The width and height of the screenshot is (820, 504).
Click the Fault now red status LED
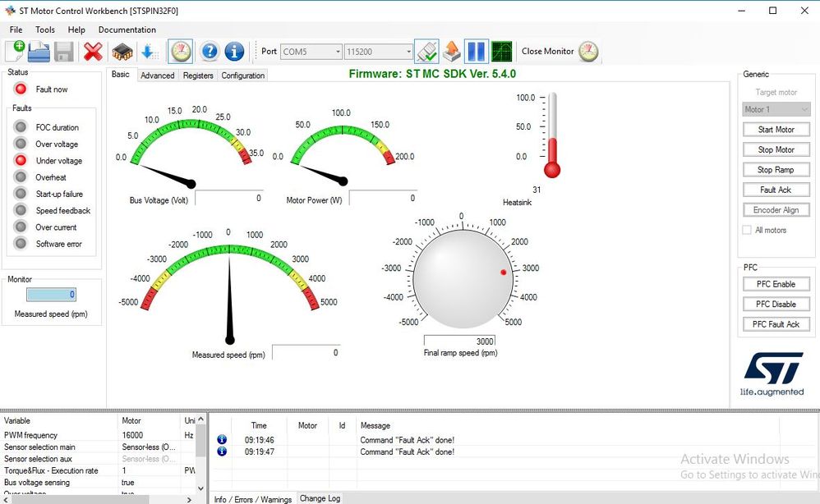point(21,89)
